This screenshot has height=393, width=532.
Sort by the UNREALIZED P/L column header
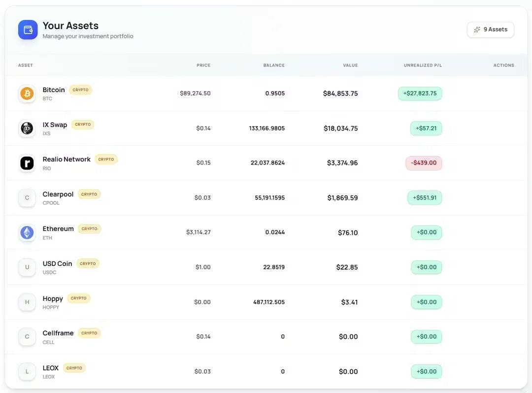(x=423, y=65)
